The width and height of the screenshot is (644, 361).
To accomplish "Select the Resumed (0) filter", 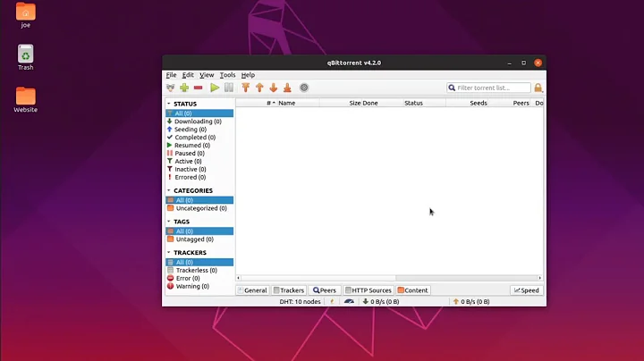I will click(x=199, y=146).
